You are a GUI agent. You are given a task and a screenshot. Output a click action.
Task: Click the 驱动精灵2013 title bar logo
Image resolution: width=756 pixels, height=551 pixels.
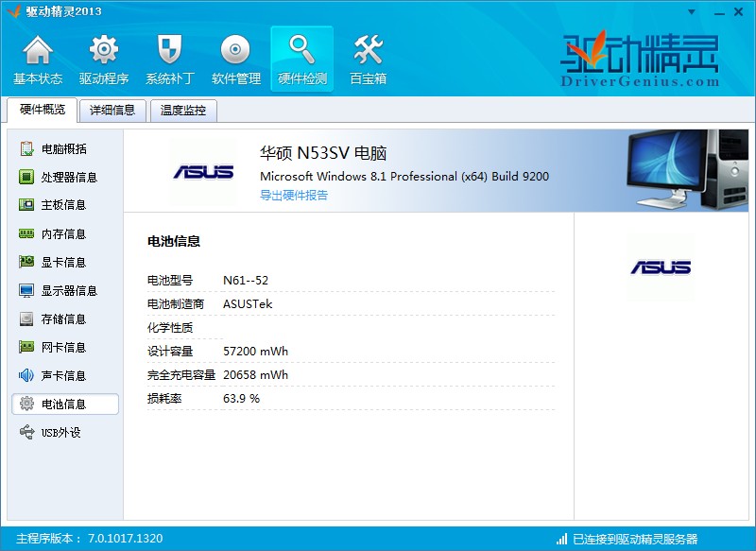(13, 11)
